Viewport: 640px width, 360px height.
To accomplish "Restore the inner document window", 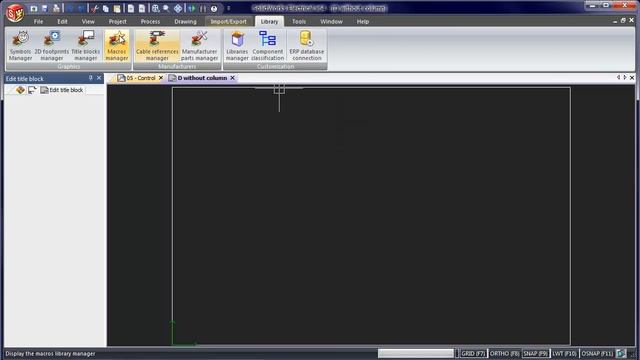I will pyautogui.click(x=623, y=20).
